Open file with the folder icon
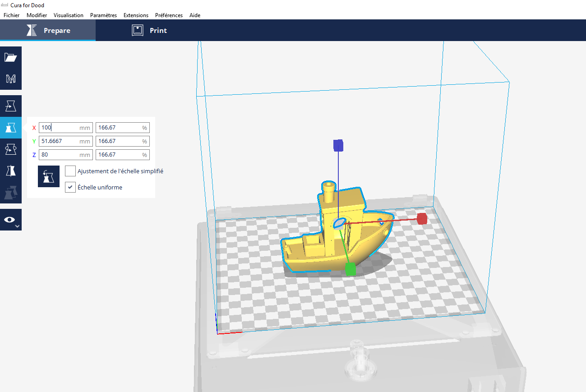Viewport: 586px width, 392px height. pos(11,57)
